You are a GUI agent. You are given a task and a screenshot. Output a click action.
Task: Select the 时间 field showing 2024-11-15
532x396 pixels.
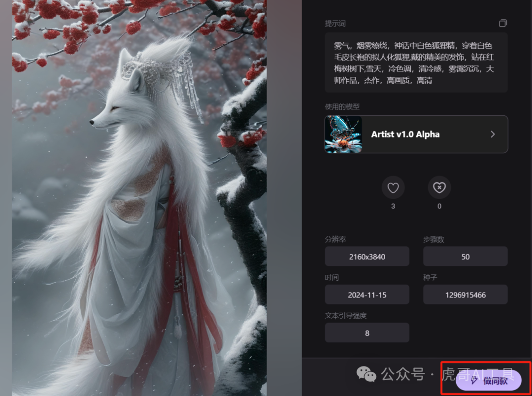pos(367,294)
